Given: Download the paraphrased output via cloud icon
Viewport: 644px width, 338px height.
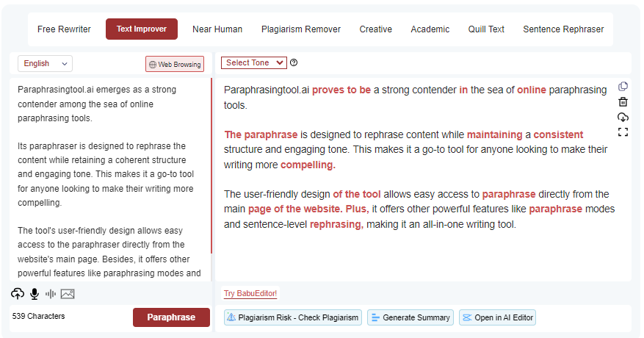Looking at the screenshot, I should click(x=623, y=117).
